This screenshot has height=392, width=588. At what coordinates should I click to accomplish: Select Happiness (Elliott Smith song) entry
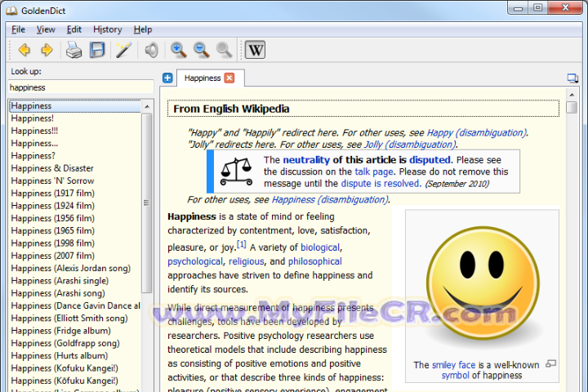tap(75, 318)
